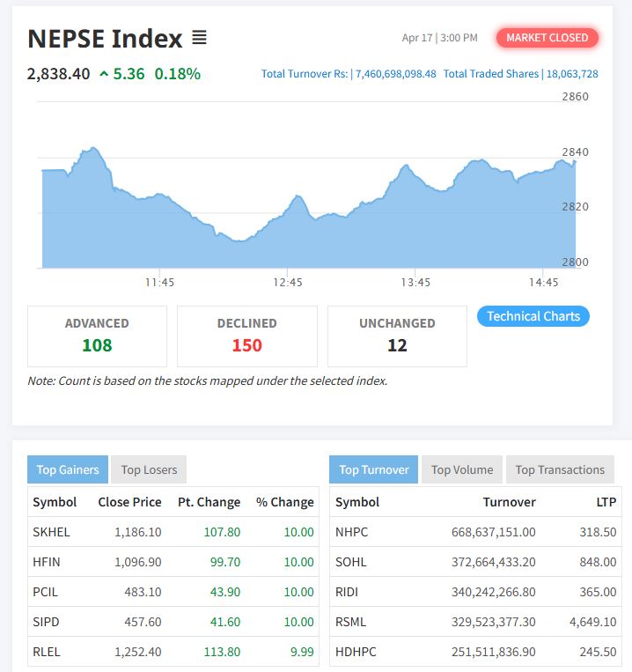Open the menu icon beside NEPSE Index
Viewport: 632px width, 672px height.
(199, 38)
